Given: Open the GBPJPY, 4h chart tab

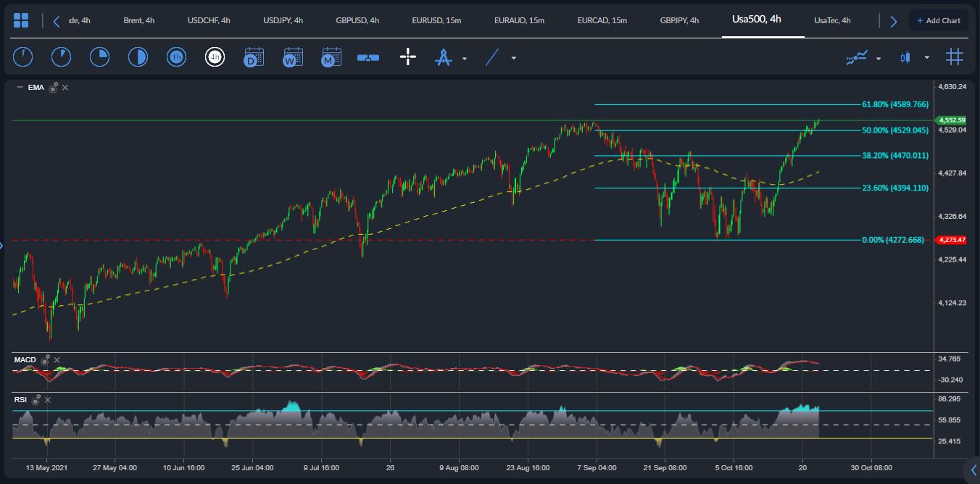Looking at the screenshot, I should tap(680, 20).
